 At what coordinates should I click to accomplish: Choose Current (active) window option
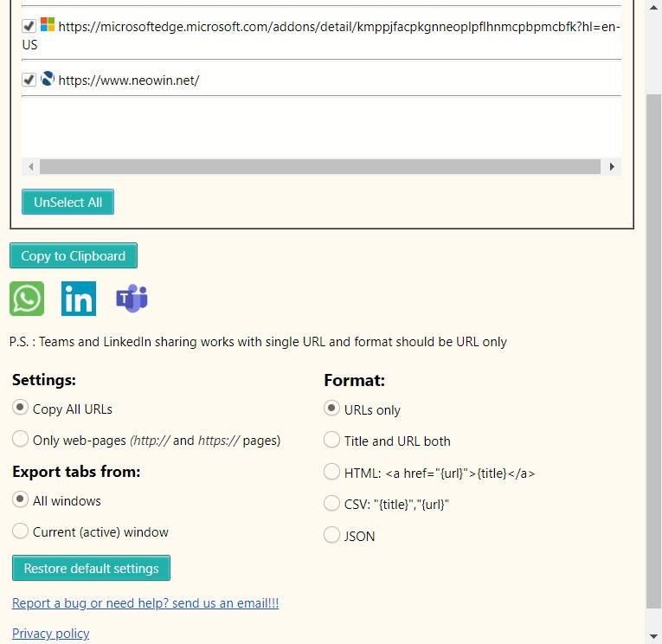coord(21,531)
